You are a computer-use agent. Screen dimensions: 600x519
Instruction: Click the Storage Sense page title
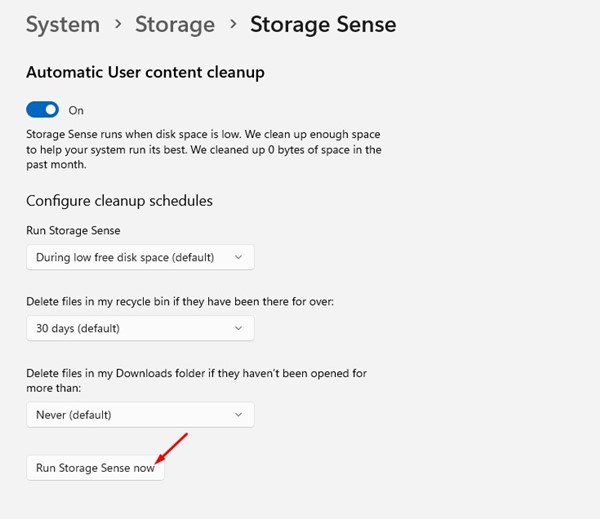point(323,24)
